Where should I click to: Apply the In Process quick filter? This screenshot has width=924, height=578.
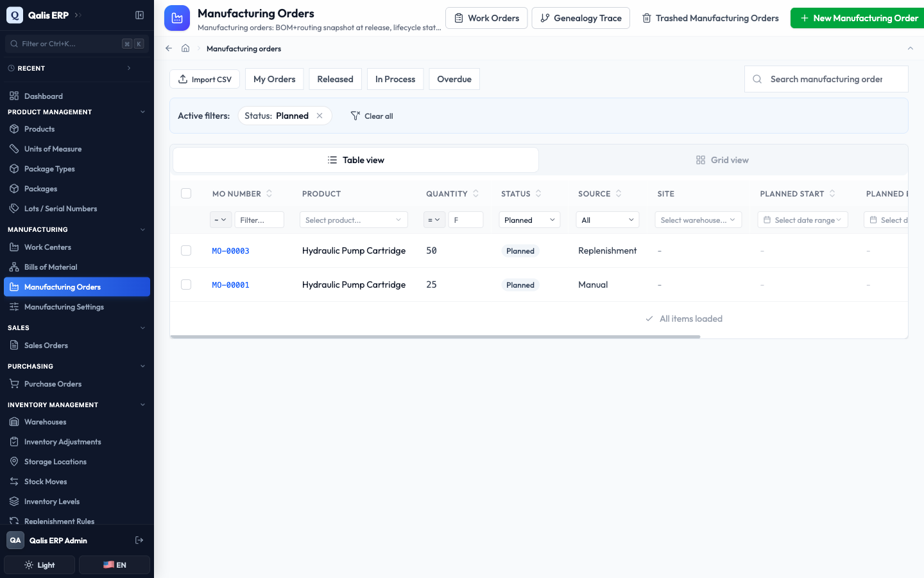coord(395,79)
